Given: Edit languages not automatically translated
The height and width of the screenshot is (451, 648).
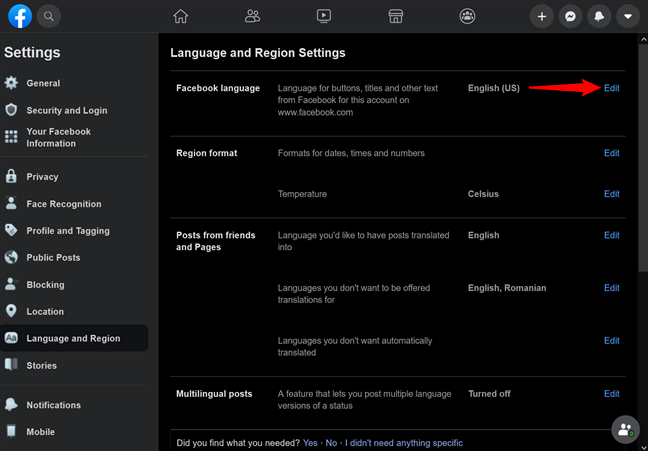Looking at the screenshot, I should point(612,341).
